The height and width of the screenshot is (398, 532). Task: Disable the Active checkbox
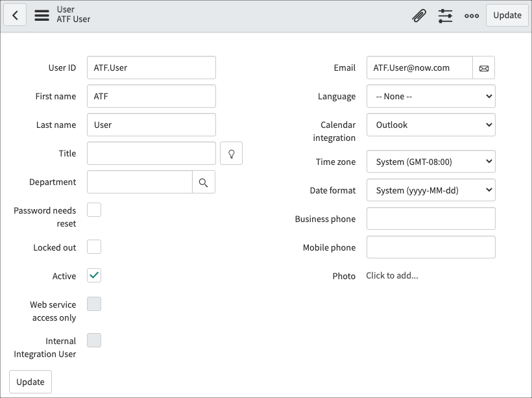click(x=93, y=275)
